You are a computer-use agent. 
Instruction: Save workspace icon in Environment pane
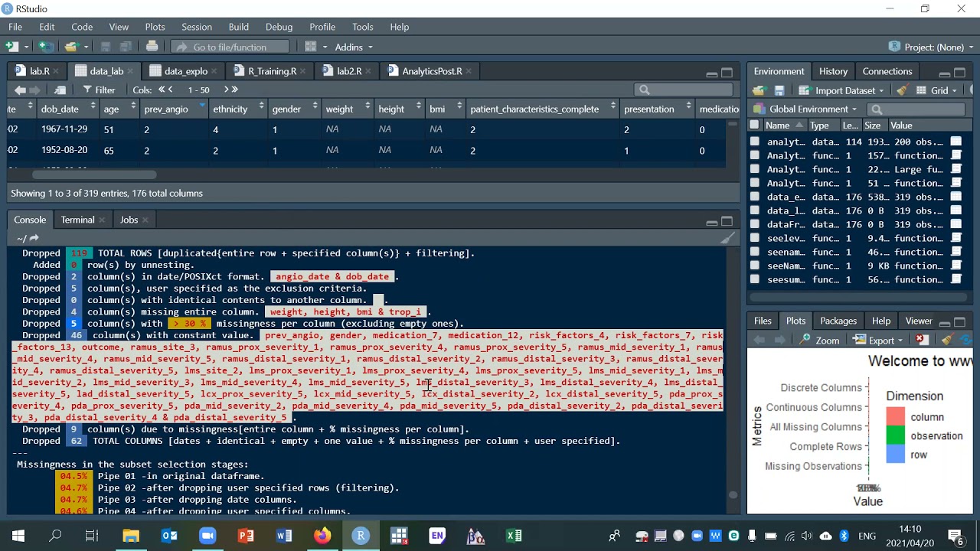click(x=779, y=90)
